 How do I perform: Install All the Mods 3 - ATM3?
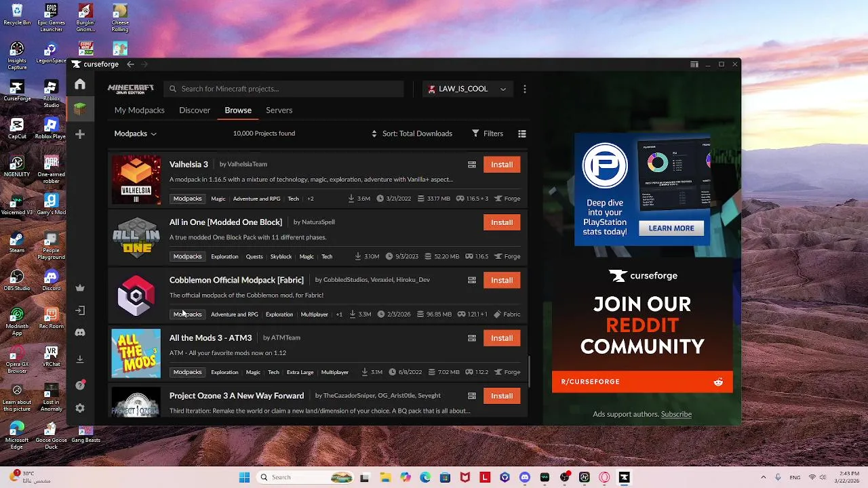click(502, 338)
